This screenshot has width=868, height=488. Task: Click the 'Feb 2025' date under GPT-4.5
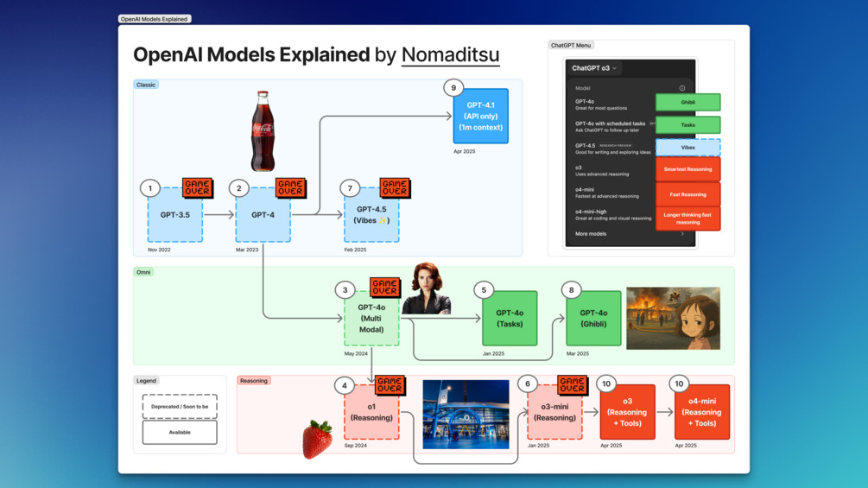[355, 250]
